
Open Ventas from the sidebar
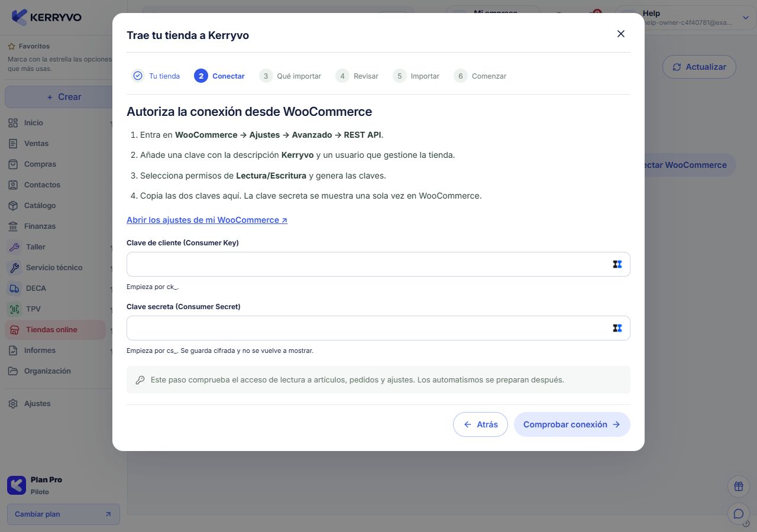click(36, 144)
